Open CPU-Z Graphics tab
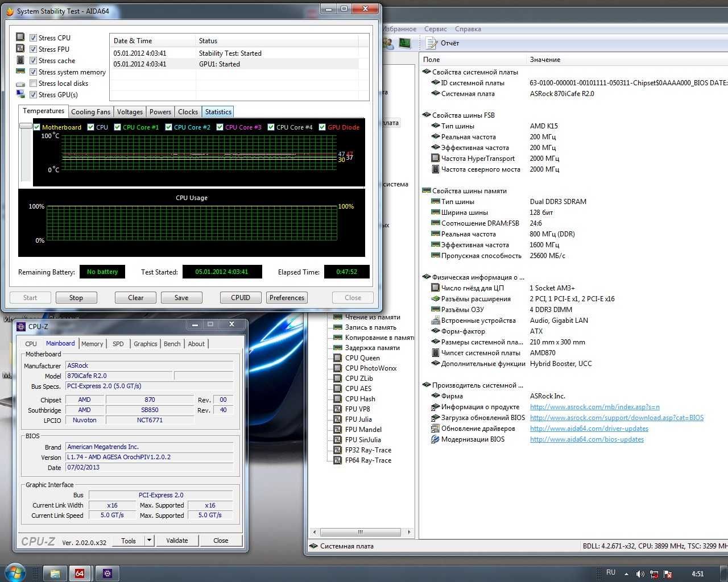Image resolution: width=728 pixels, height=582 pixels. pyautogui.click(x=146, y=344)
